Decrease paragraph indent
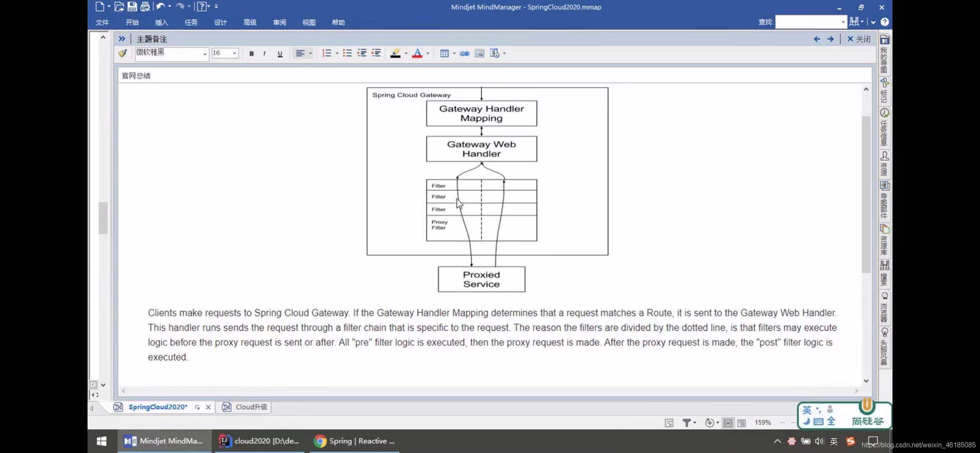Viewport: 980px width, 453px height. 361,53
